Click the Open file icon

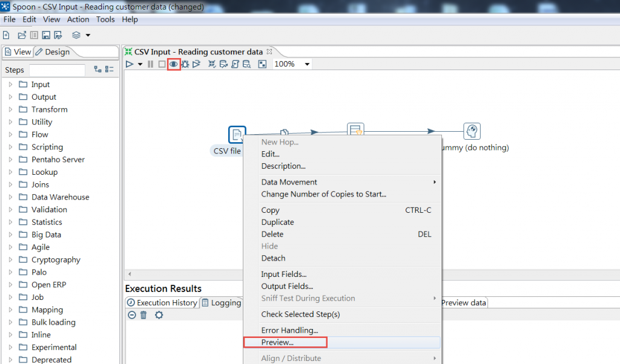[22, 35]
